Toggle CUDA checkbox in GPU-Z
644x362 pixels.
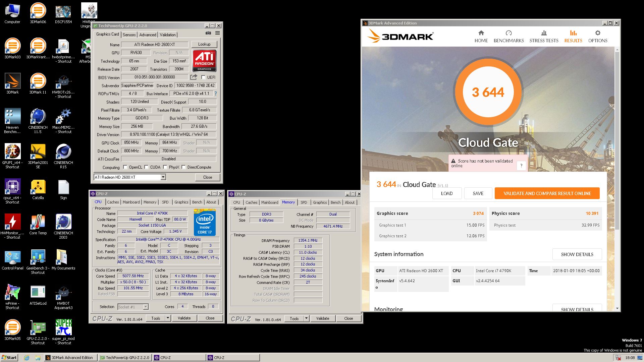[146, 167]
